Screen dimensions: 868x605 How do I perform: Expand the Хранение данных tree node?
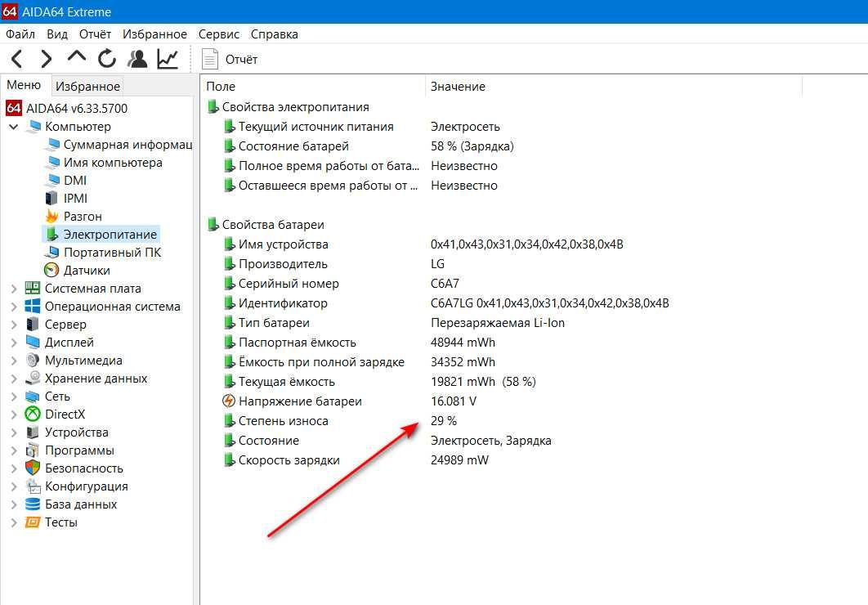[14, 379]
